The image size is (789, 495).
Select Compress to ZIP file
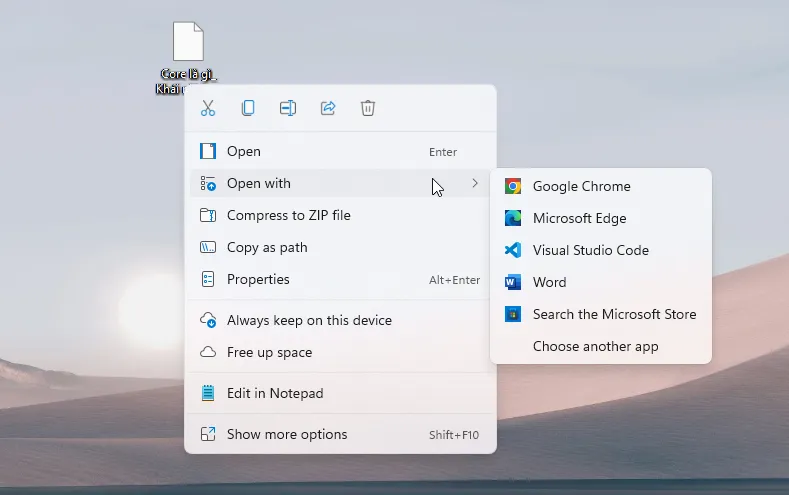(x=340, y=215)
